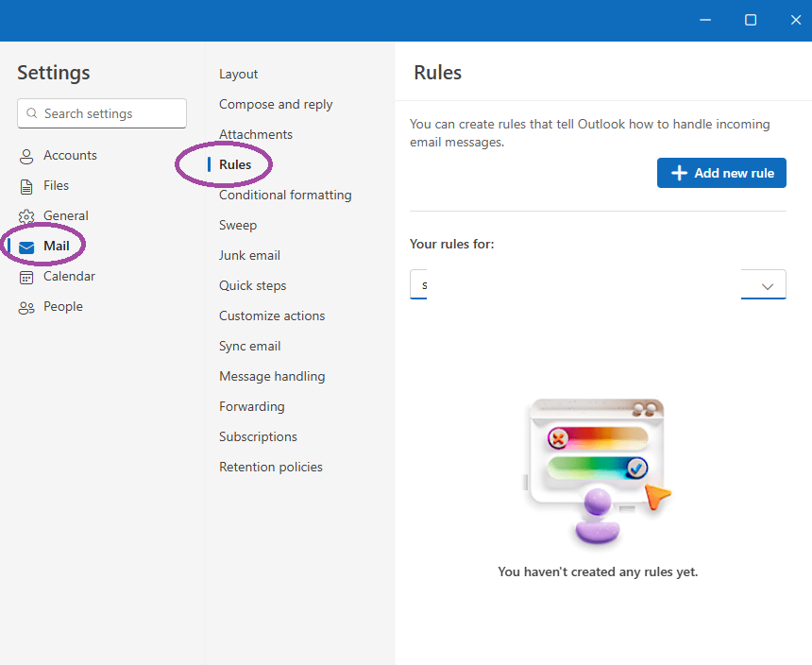Close the settings window
The width and height of the screenshot is (812, 665).
(795, 20)
